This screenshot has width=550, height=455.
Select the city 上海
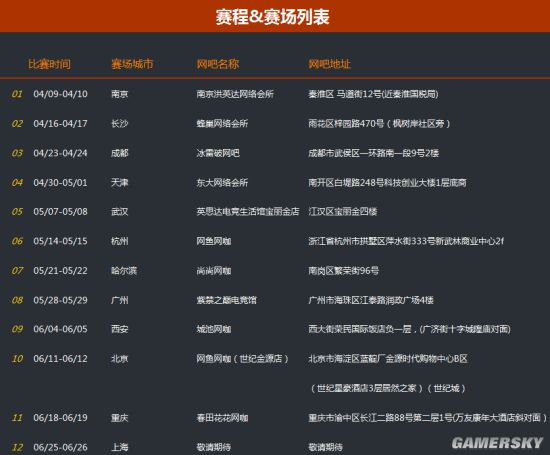(120, 447)
